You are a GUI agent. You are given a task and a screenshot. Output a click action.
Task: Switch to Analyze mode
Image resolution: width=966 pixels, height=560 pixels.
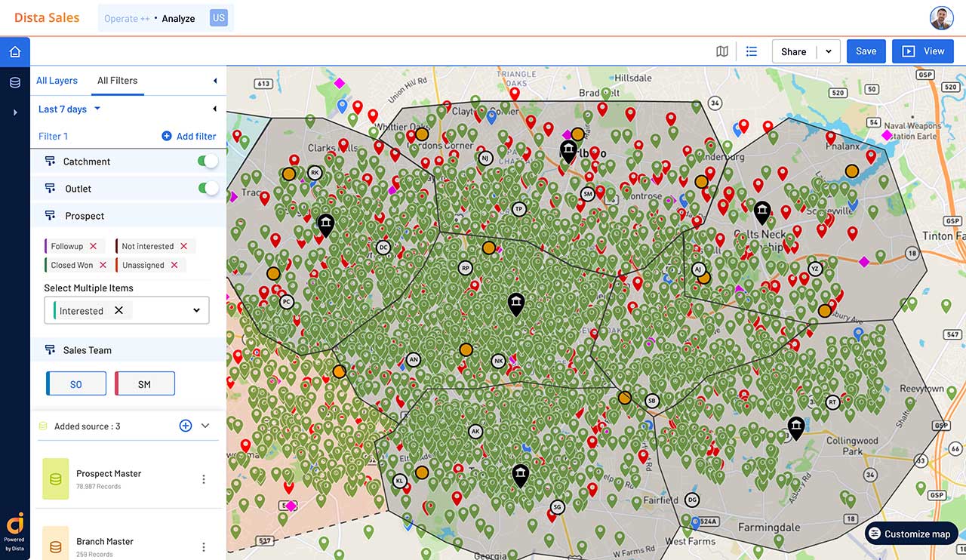tap(178, 18)
